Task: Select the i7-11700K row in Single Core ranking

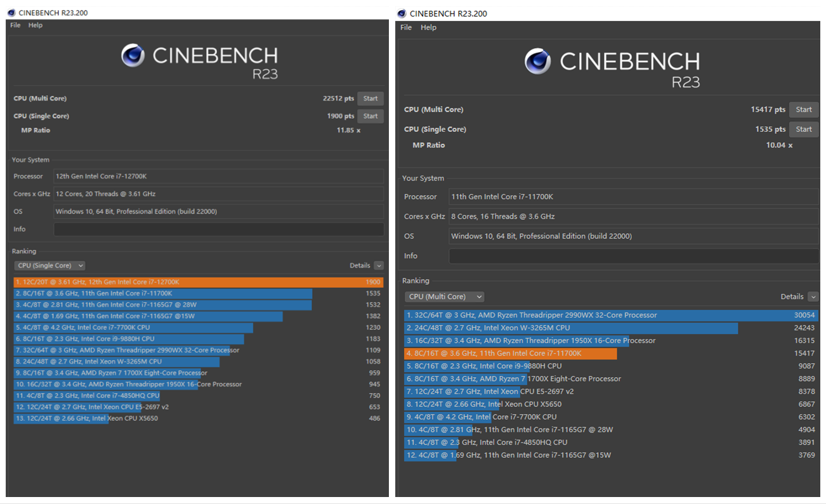Action: pos(199,294)
